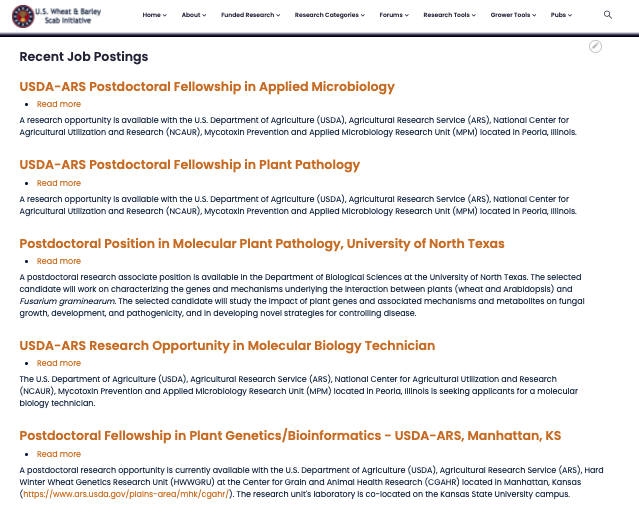Click the USWBSI circular logo
Image resolution: width=639 pixels, height=520 pixels.
(23, 16)
